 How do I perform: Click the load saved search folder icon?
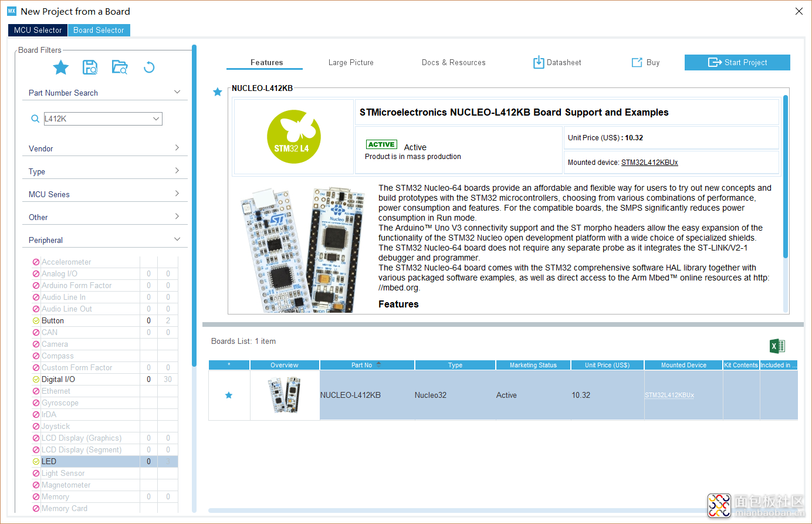[120, 67]
